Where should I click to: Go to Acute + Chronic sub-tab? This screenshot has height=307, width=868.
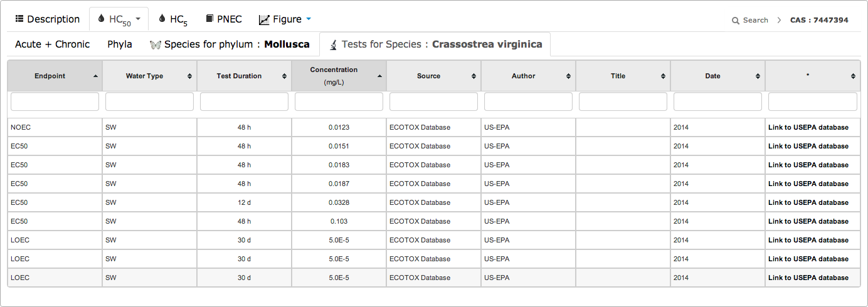click(52, 44)
